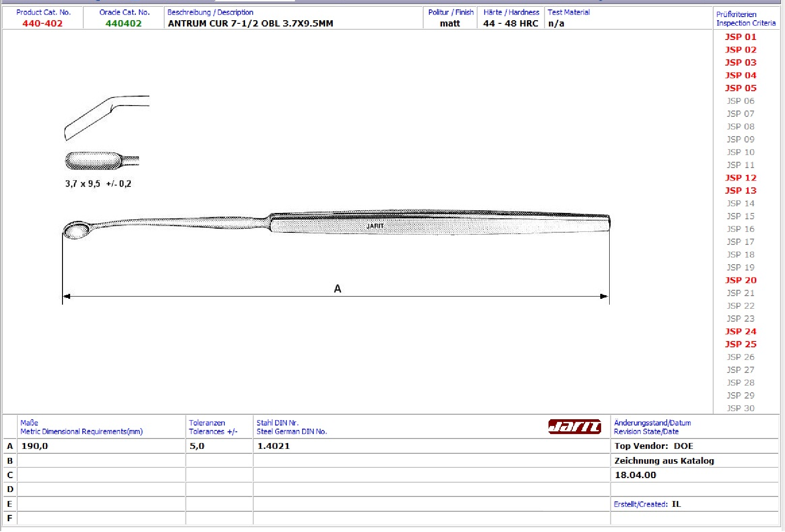785x532 pixels.
Task: Click the dimension A label
Action: pyautogui.click(x=338, y=289)
